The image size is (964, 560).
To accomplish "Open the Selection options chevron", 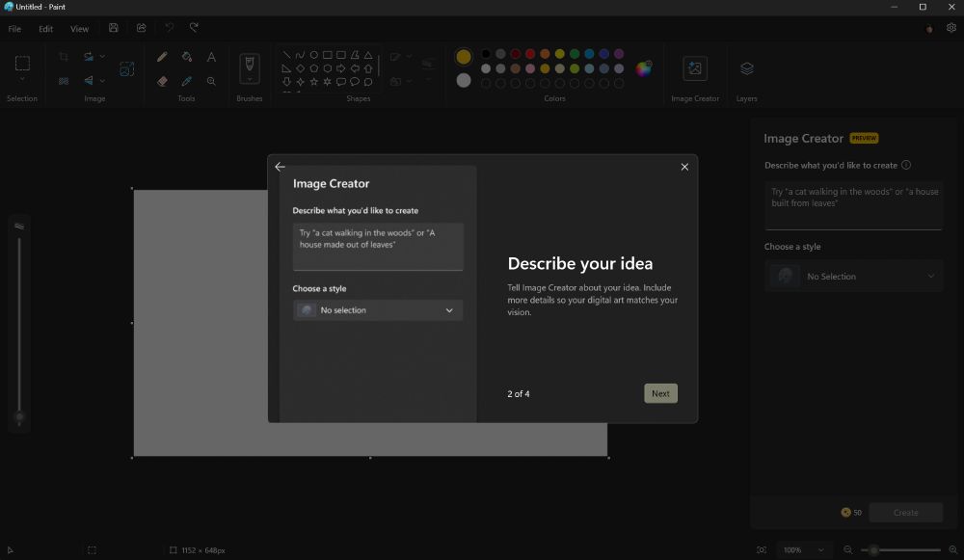I will click(x=22, y=80).
